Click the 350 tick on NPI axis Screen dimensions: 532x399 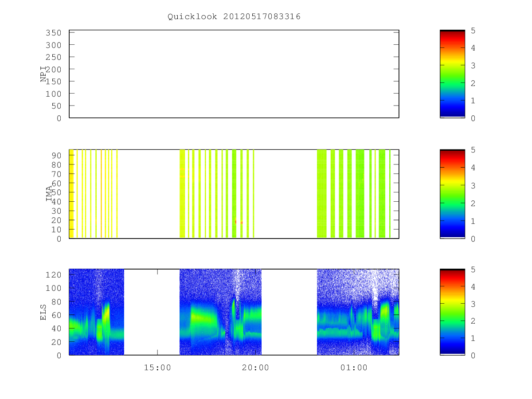(x=53, y=33)
